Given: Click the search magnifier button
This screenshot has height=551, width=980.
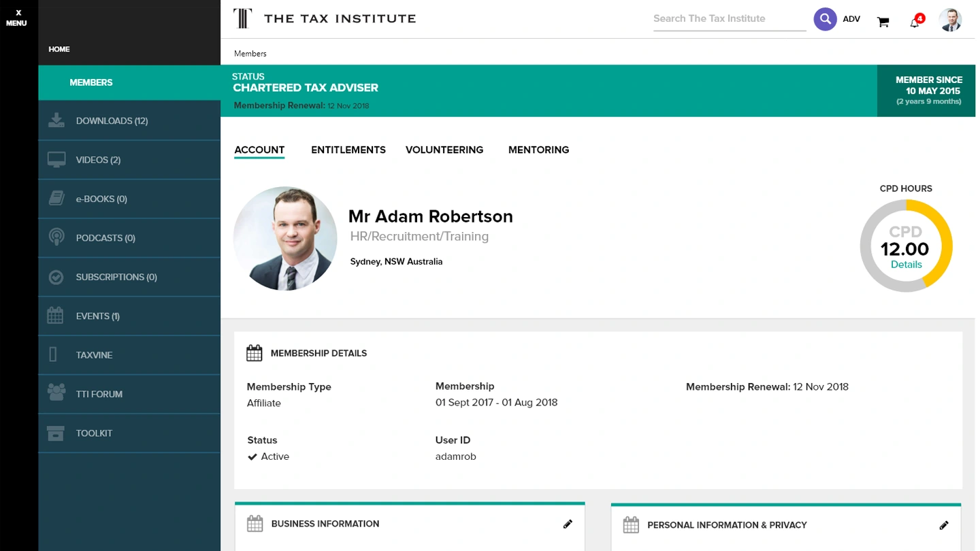Looking at the screenshot, I should (x=825, y=18).
